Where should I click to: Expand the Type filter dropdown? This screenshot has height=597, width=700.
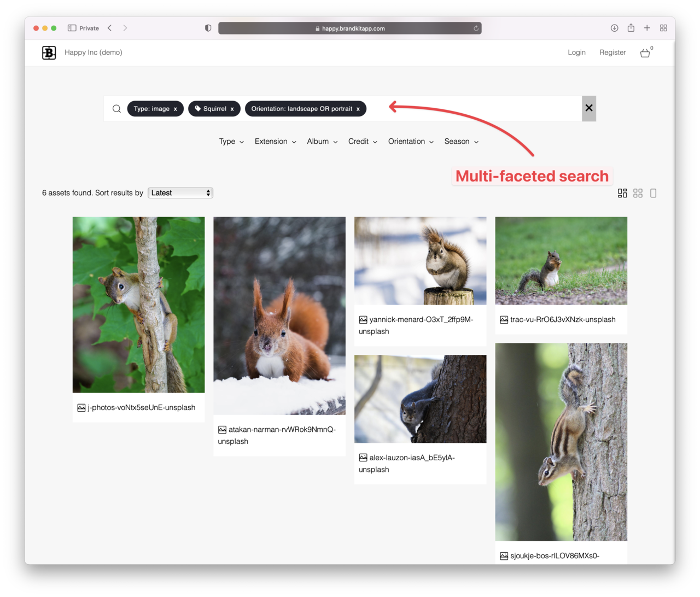pyautogui.click(x=231, y=142)
